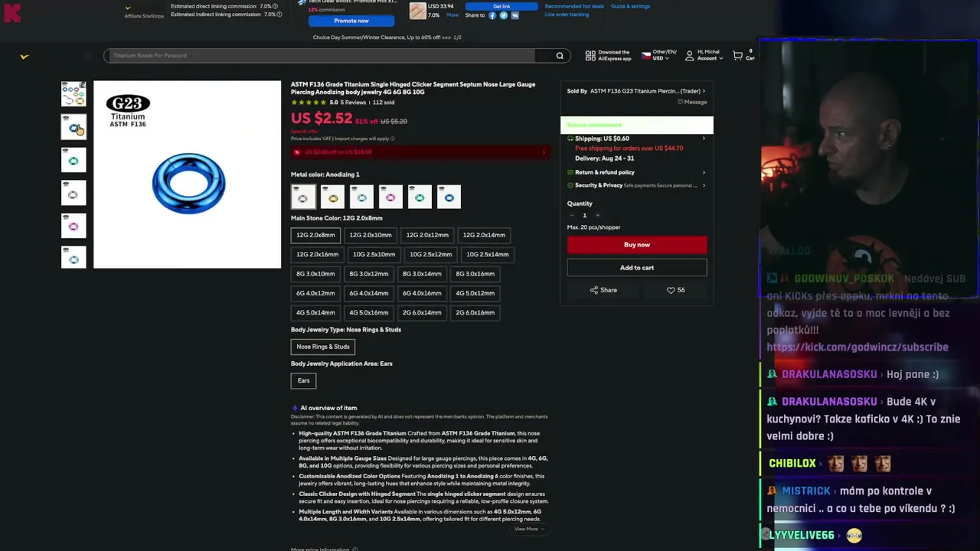Click import charges info icon
The height and width of the screenshot is (551, 980).
click(x=393, y=139)
